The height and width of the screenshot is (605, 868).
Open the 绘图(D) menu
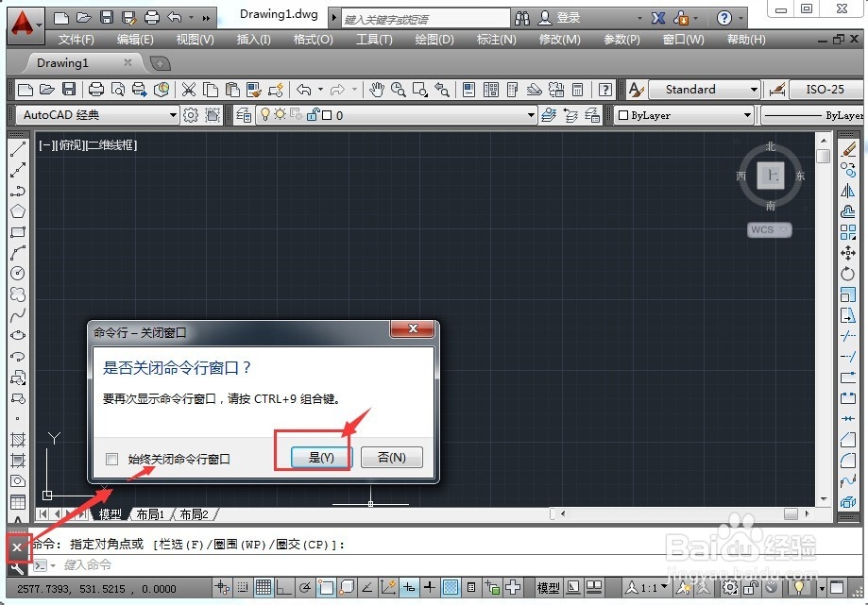tap(434, 40)
